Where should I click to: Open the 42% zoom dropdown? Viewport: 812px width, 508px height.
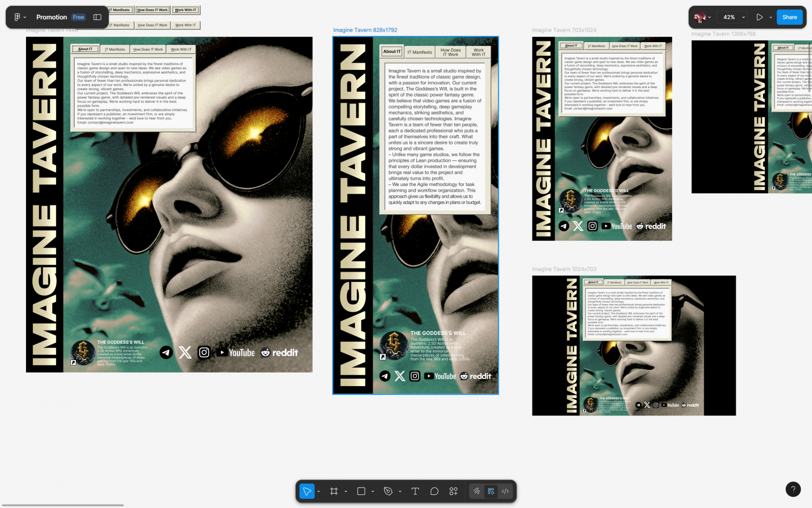(x=733, y=17)
